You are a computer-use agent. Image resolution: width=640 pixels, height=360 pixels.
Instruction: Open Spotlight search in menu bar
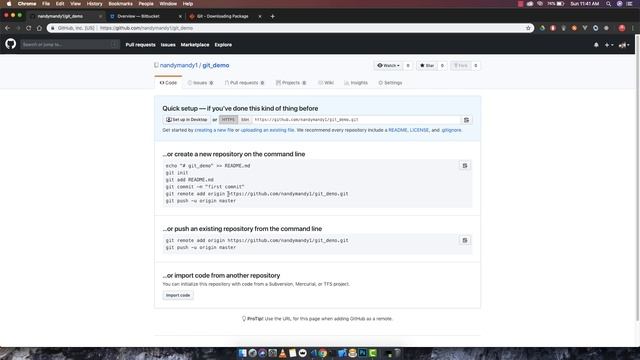coord(608,4)
